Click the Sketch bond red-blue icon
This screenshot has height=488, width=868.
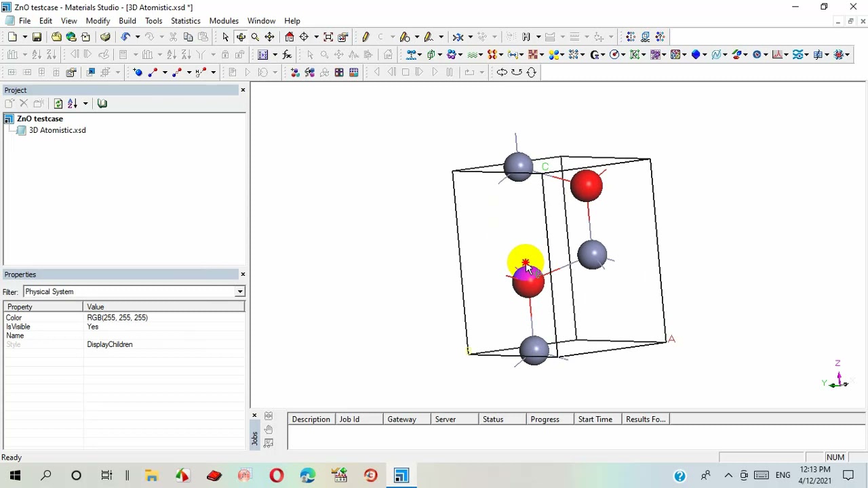(153, 72)
